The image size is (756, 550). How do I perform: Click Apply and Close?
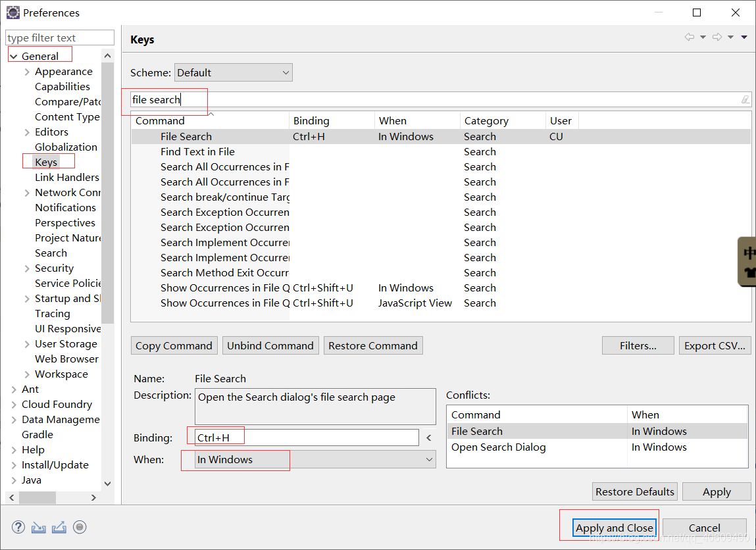[x=614, y=528]
